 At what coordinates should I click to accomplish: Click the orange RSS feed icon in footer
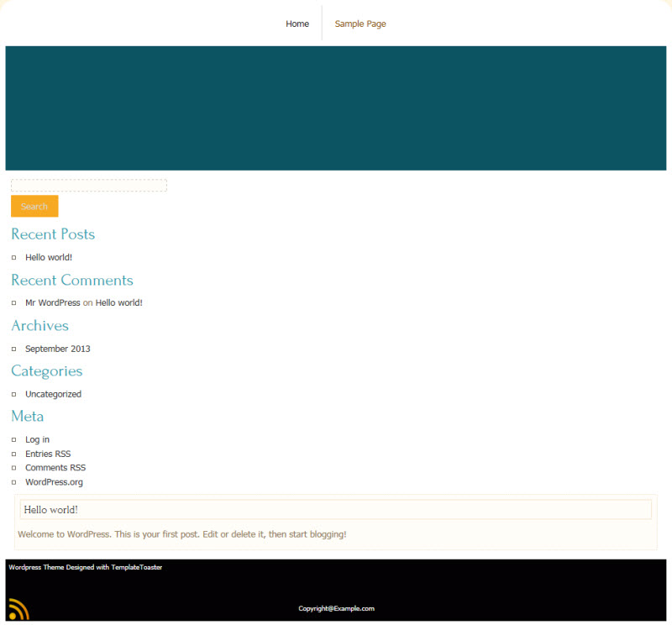coord(18,609)
